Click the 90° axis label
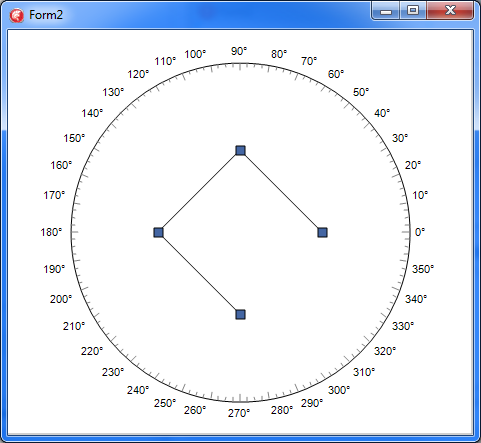This screenshot has height=443, width=481. pyautogui.click(x=239, y=51)
